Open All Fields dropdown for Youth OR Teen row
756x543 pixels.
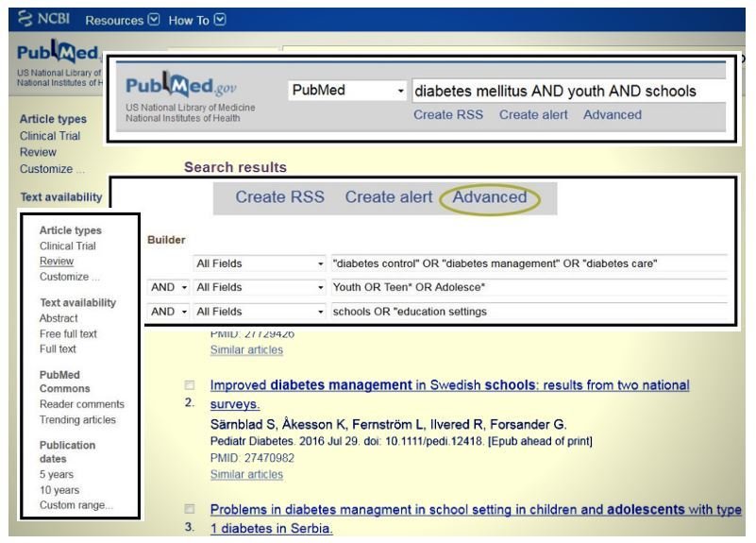tap(260, 287)
